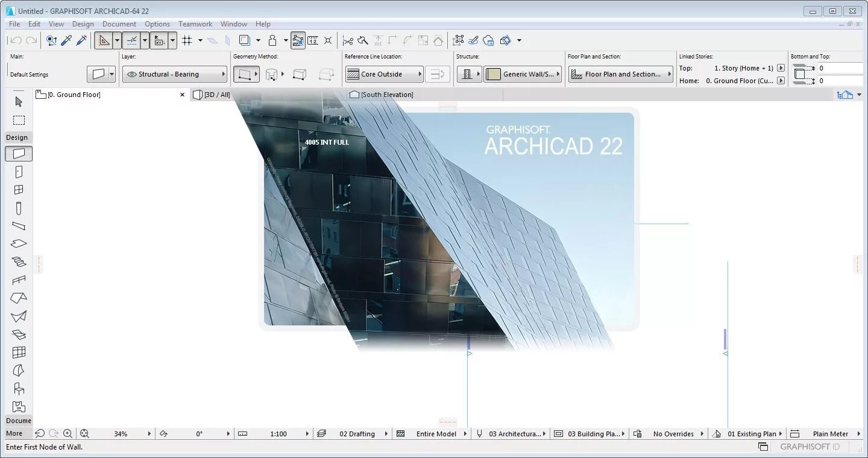Click the wall top offset field

[841, 68]
